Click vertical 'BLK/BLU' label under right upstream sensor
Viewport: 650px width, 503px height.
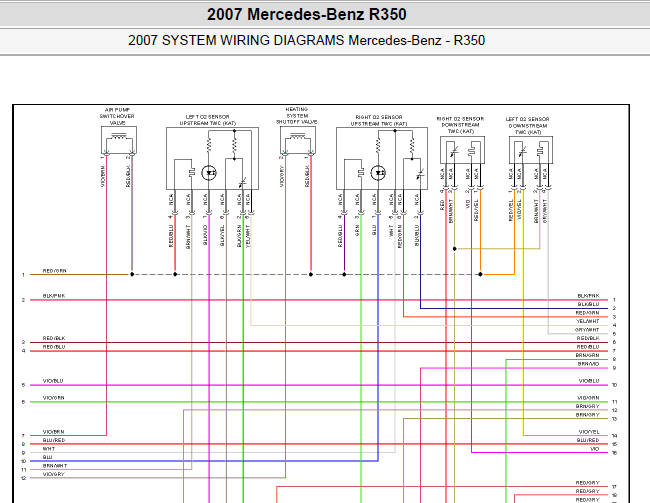coord(417,236)
